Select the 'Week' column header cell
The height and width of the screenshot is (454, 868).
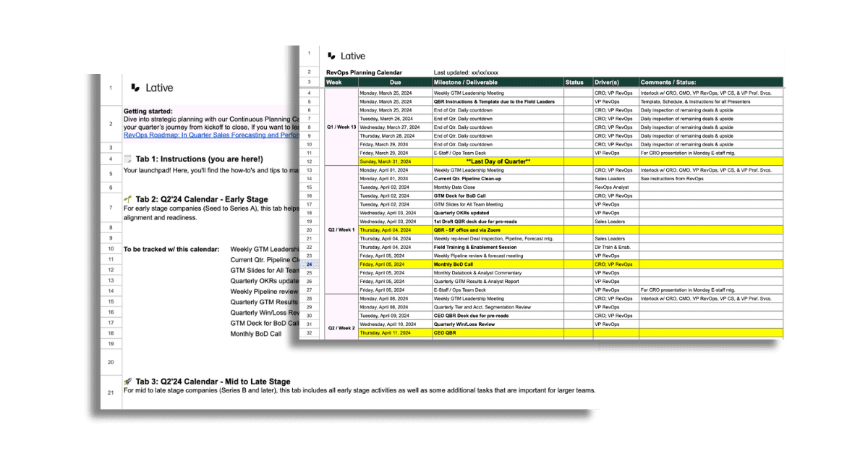pos(341,82)
